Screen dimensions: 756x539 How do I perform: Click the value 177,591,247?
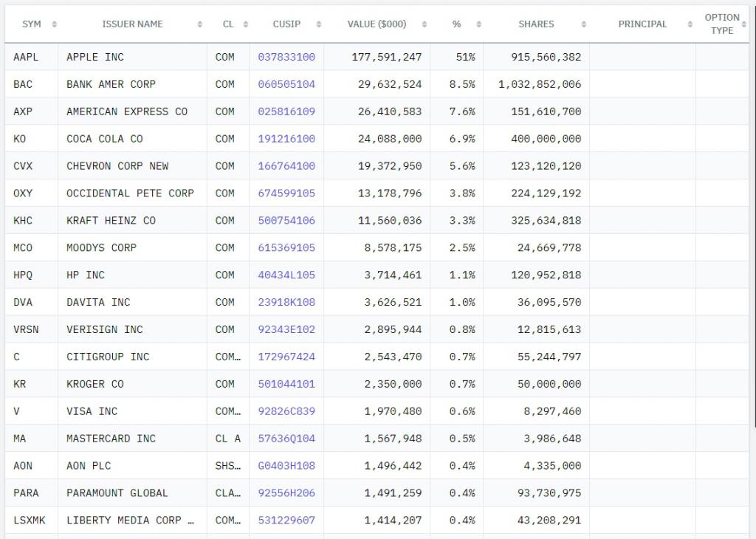point(387,57)
